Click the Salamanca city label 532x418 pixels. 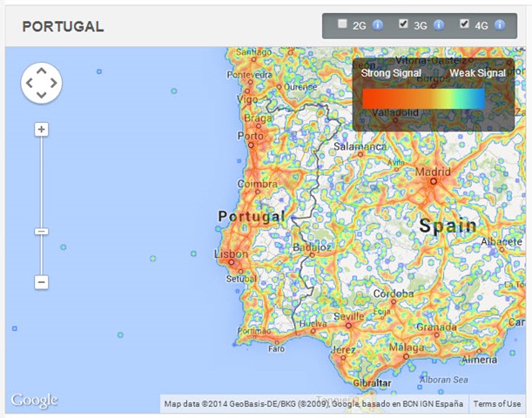pos(360,146)
